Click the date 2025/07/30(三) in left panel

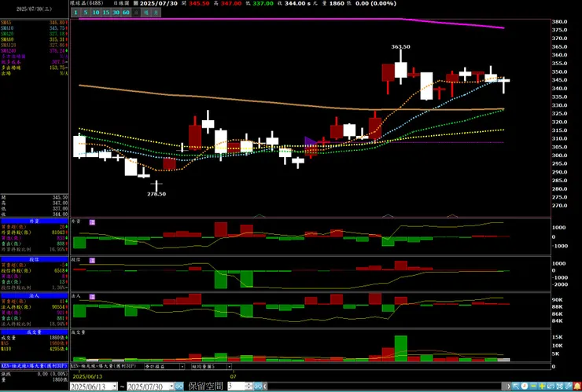34,9
